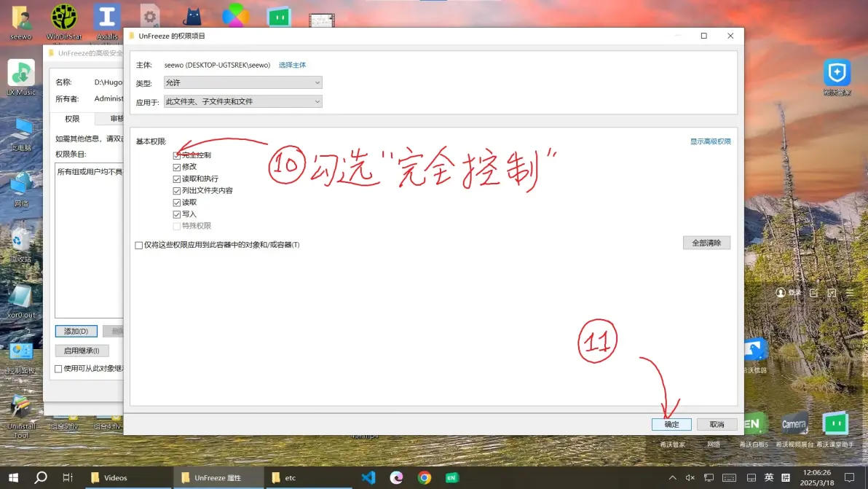Click the Microsoft Edge taskbar icon
Screen dimensions: 868x489
tap(396, 477)
